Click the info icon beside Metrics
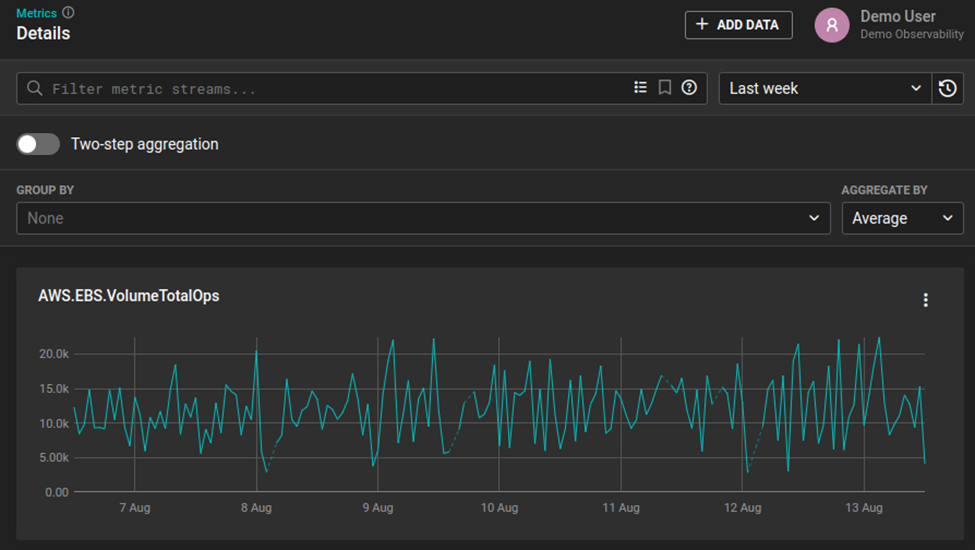The height and width of the screenshot is (550, 975). pyautogui.click(x=68, y=12)
